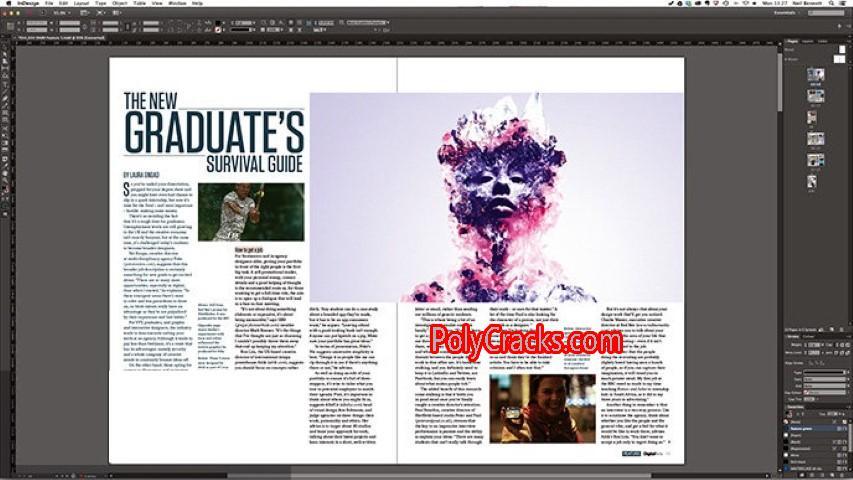853x480 pixels.
Task: Open the Window menu
Action: (177, 3)
